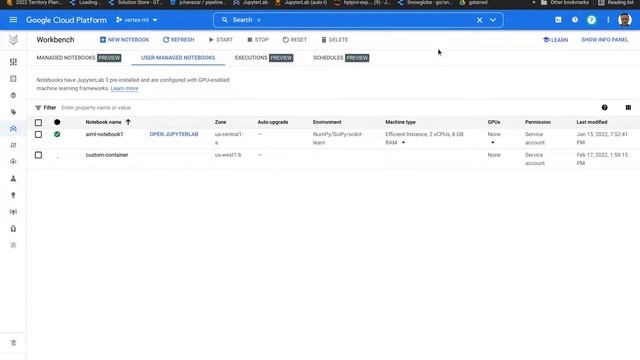This screenshot has width=640, height=360.
Task: Select the custom-container row checkbox
Action: tap(38, 155)
